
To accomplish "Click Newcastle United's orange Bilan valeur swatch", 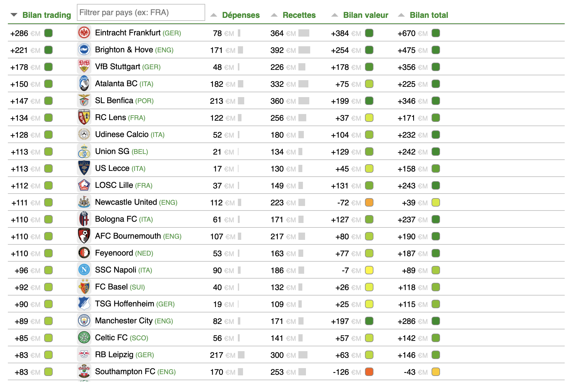I will [x=369, y=202].
